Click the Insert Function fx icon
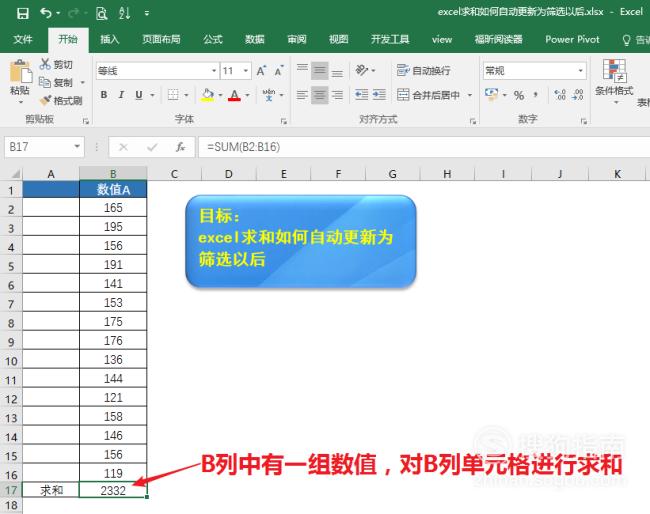The height and width of the screenshot is (514, 650). tap(180, 147)
